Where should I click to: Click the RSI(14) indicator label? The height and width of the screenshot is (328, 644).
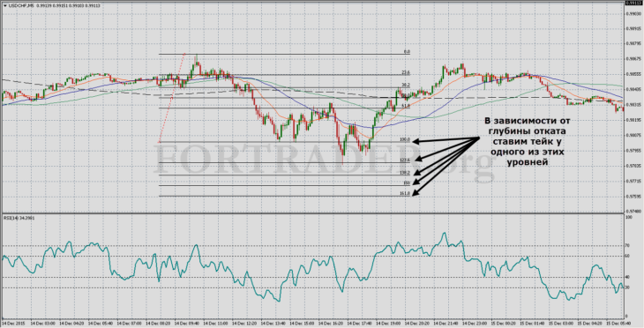[x=19, y=218]
